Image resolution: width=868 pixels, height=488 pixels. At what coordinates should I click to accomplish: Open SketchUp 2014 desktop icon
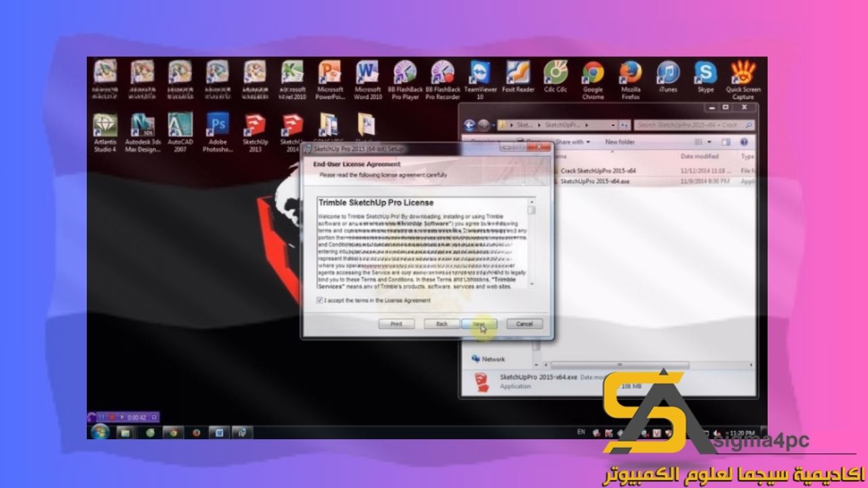[x=293, y=132]
